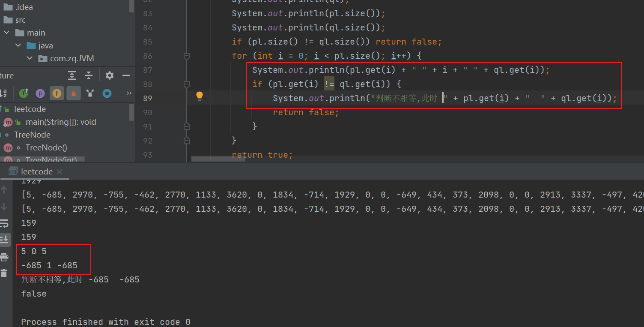Viewport: 644px width, 327px height.
Task: Click the up stack trace arrow
Action: [x=4, y=190]
